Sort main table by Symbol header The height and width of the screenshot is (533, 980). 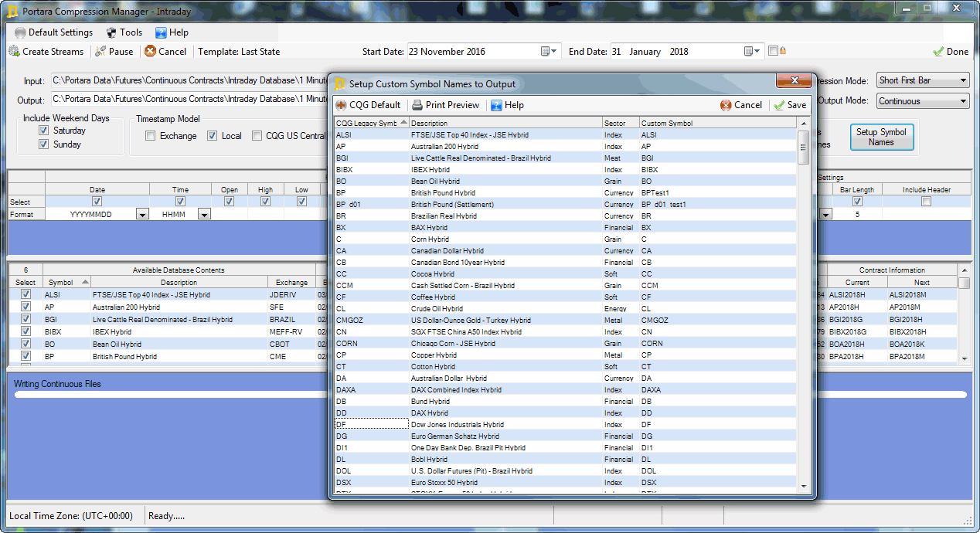coord(67,283)
